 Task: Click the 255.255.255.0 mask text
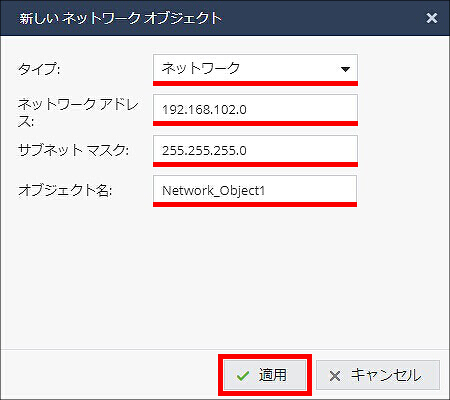pos(204,150)
